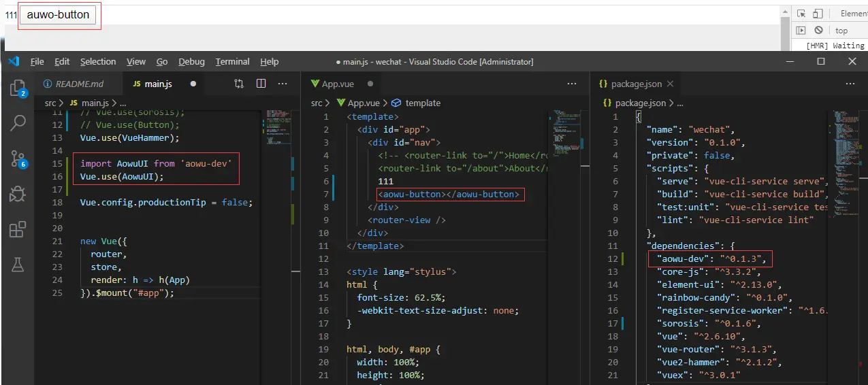Click '<router-view />' line in App.vue
The height and width of the screenshot is (385, 868).
(x=407, y=220)
